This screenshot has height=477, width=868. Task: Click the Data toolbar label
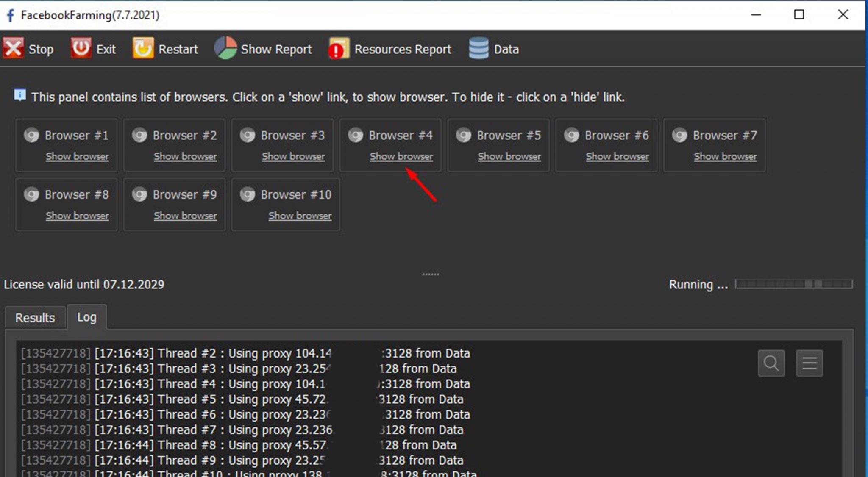pos(506,49)
